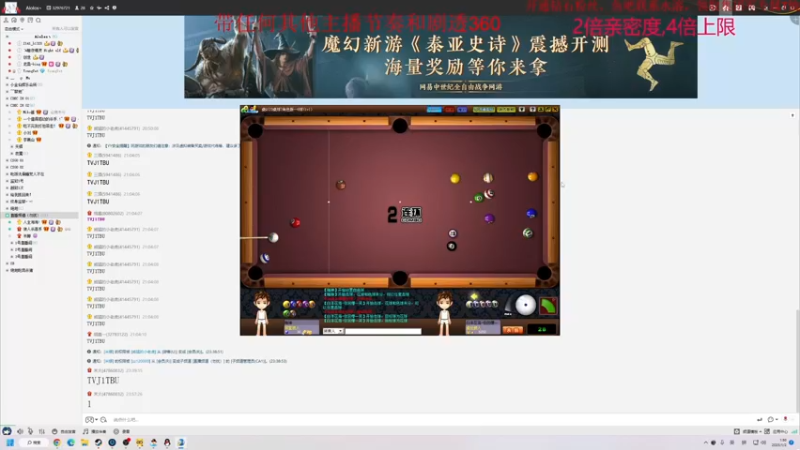This screenshot has width=800, height=450.
Task: Open the help bubble icon in title bar
Action: point(114,8)
